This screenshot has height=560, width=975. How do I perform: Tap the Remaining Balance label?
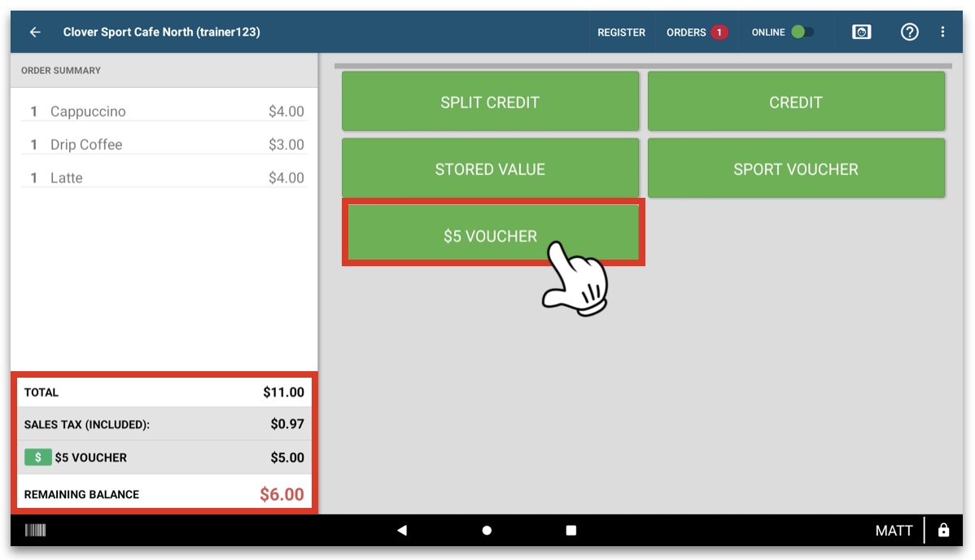click(x=81, y=494)
